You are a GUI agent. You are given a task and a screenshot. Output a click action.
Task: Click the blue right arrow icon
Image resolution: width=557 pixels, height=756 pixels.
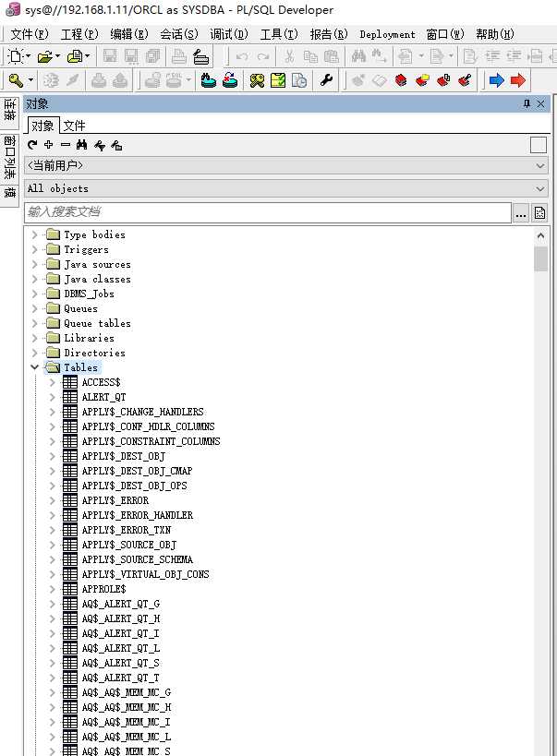[496, 80]
